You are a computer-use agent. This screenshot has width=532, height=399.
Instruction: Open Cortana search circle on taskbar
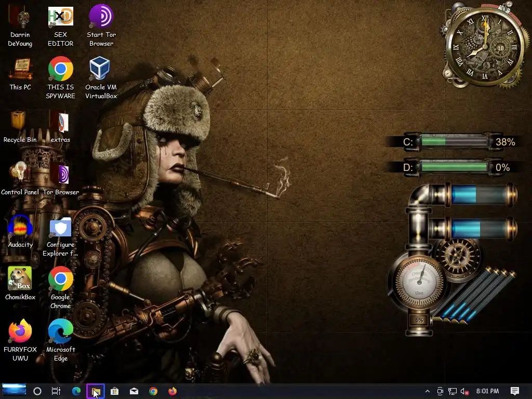tap(37, 391)
